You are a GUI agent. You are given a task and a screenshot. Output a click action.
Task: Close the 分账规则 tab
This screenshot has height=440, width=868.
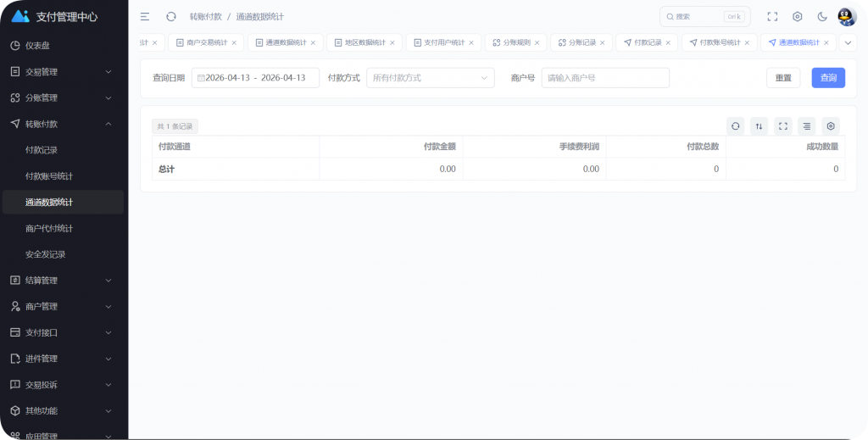537,42
